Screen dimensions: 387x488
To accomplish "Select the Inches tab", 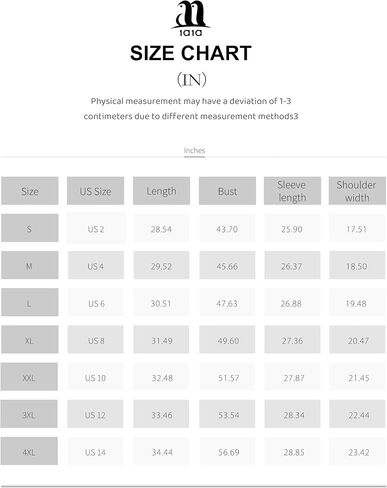I will click(194, 150).
